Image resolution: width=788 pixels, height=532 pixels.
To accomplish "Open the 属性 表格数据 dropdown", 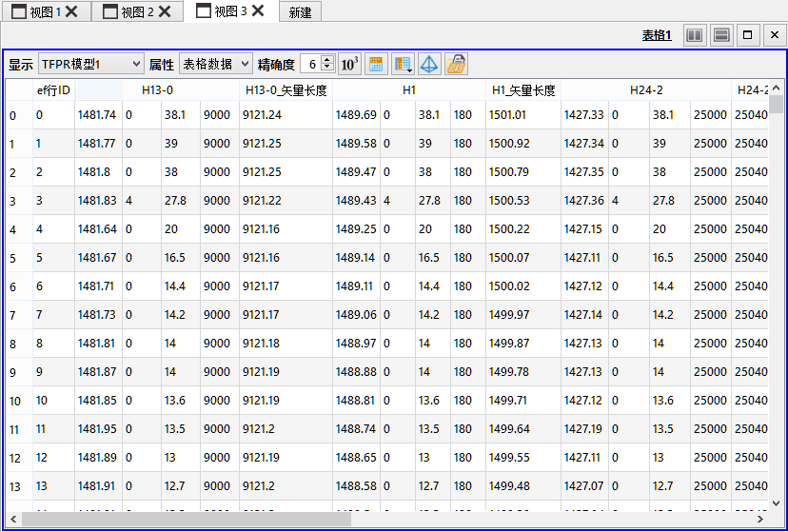I will [216, 64].
